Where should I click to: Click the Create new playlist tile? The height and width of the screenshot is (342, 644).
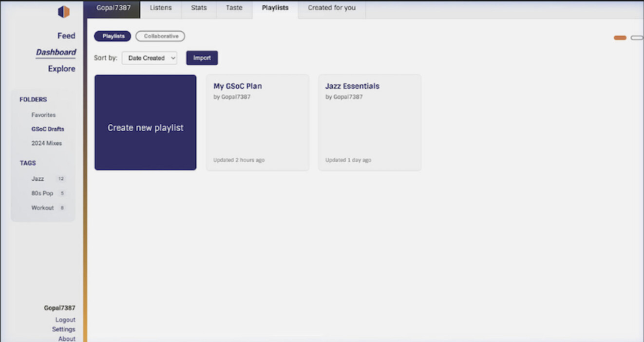145,122
